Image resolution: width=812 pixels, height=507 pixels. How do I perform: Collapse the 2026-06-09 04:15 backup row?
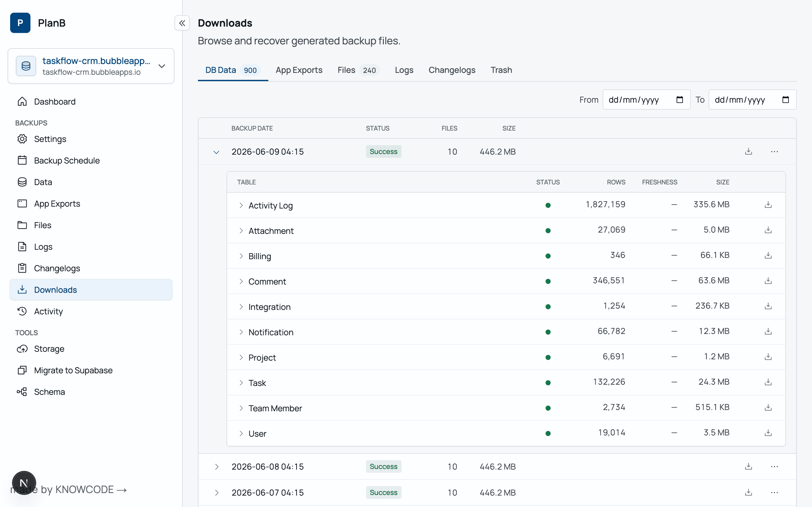pos(216,152)
